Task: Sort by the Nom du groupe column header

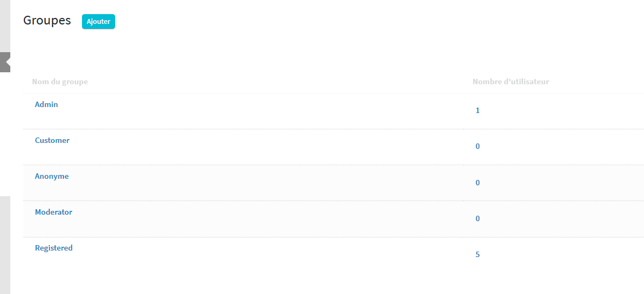Action: pyautogui.click(x=60, y=82)
